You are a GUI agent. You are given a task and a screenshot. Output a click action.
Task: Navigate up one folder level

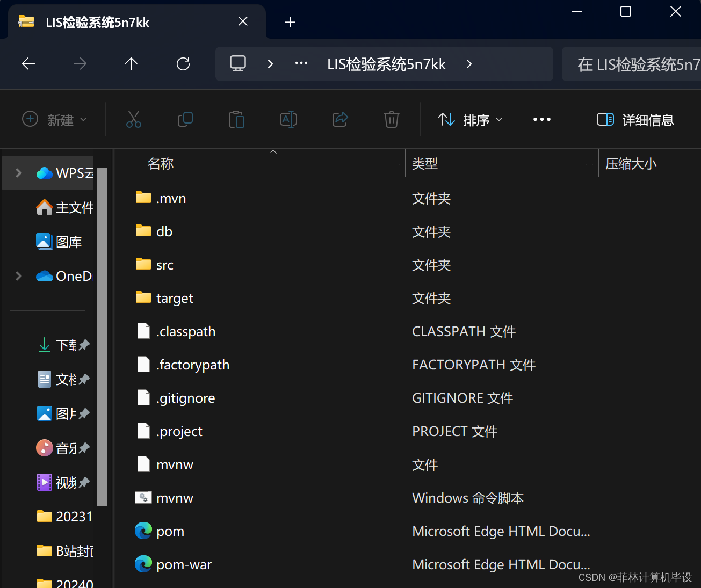(x=131, y=63)
